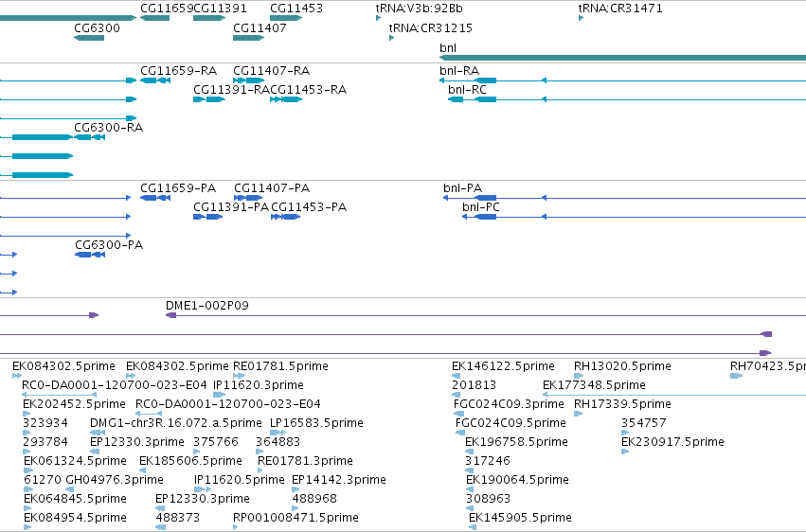
Task: Click the 293784 EST label
Action: (x=45, y=442)
